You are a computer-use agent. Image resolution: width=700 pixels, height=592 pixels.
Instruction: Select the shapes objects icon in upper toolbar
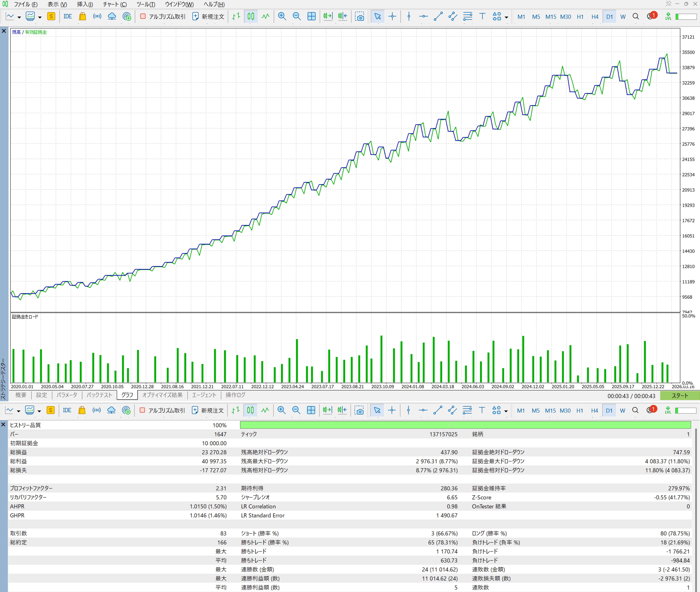[x=497, y=16]
